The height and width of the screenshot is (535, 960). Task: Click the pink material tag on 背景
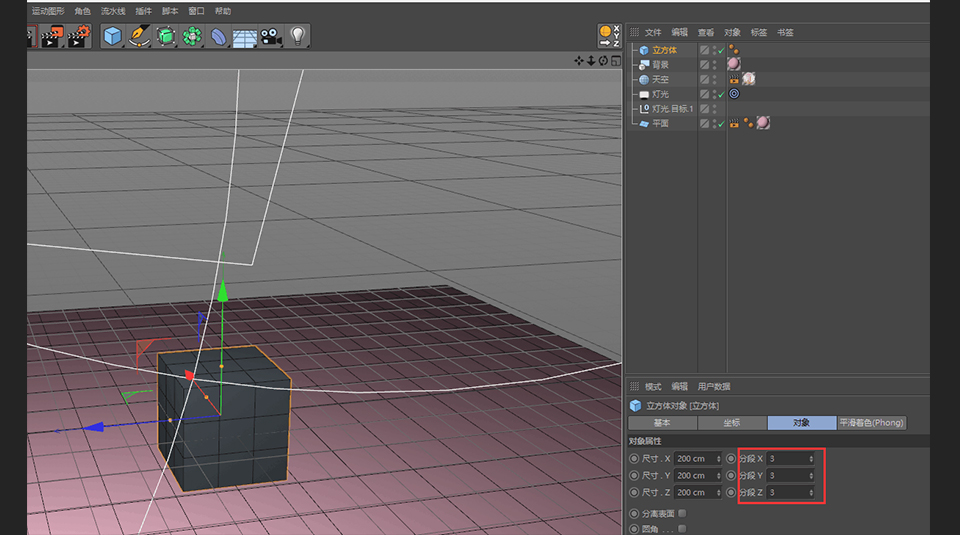point(734,64)
